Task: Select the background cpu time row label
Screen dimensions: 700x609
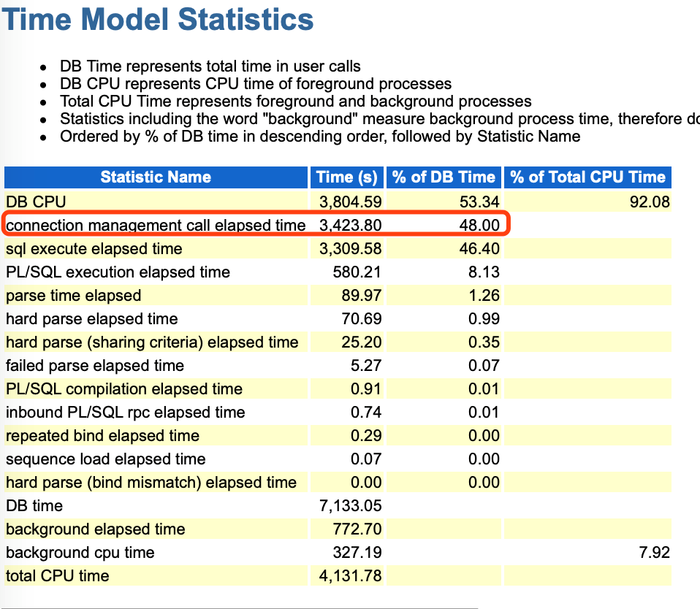Action: coord(80,553)
